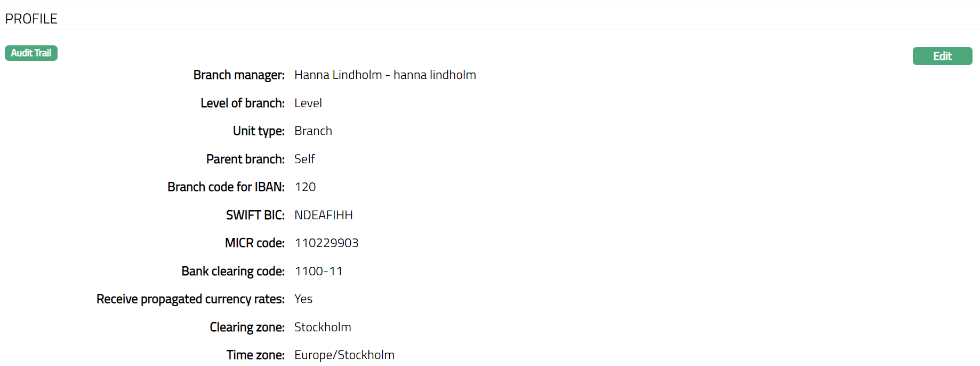This screenshot has width=980, height=366.
Task: Click the Europe/Stockholm time zone value
Action: point(344,355)
